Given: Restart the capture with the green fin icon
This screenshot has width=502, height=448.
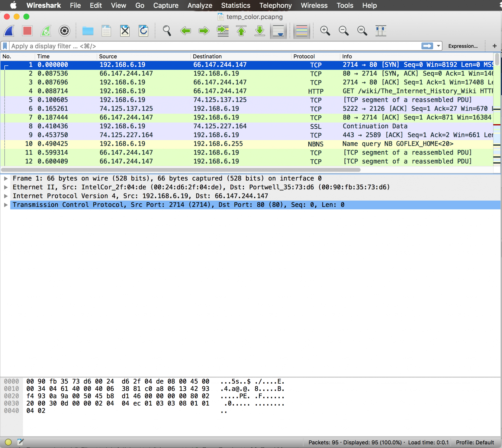Looking at the screenshot, I should click(46, 31).
